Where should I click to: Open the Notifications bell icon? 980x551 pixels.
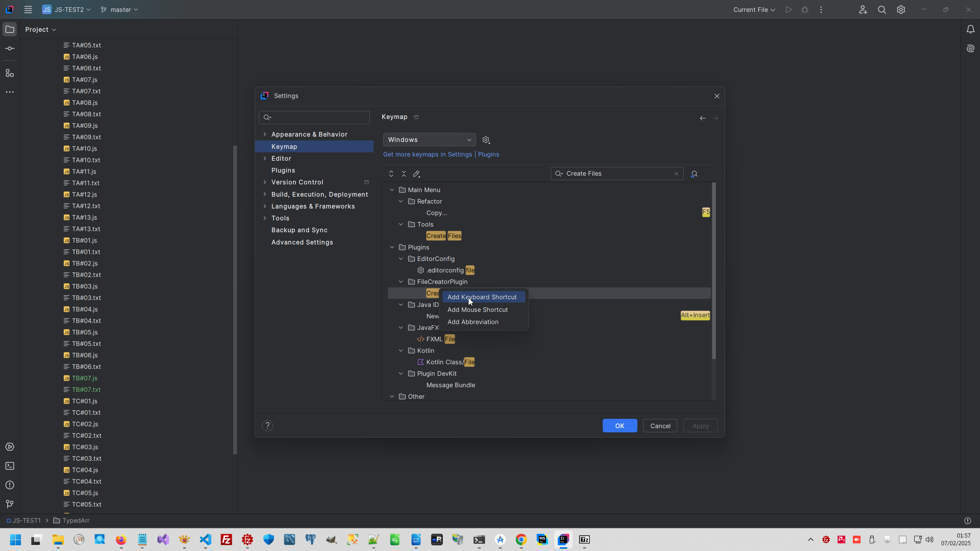(x=970, y=29)
